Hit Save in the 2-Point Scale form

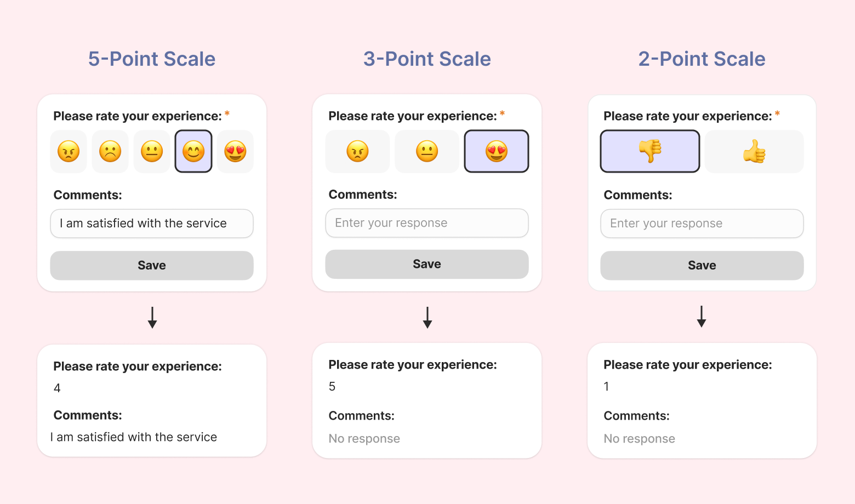(702, 266)
